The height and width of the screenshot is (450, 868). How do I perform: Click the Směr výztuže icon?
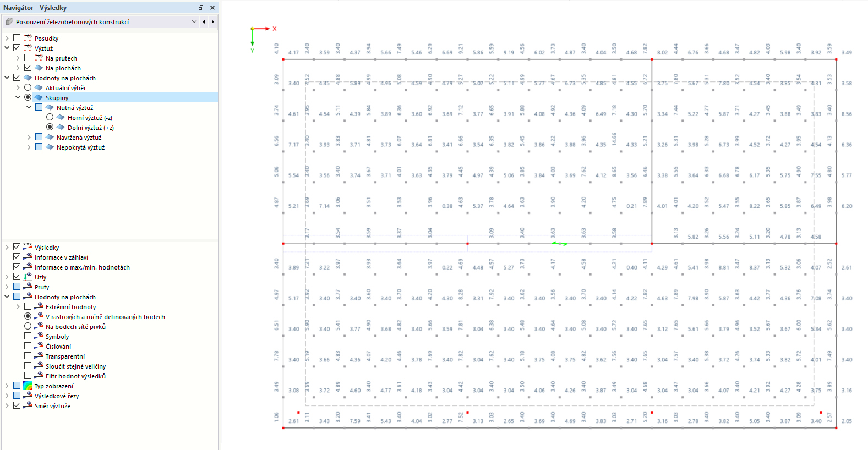(28, 405)
